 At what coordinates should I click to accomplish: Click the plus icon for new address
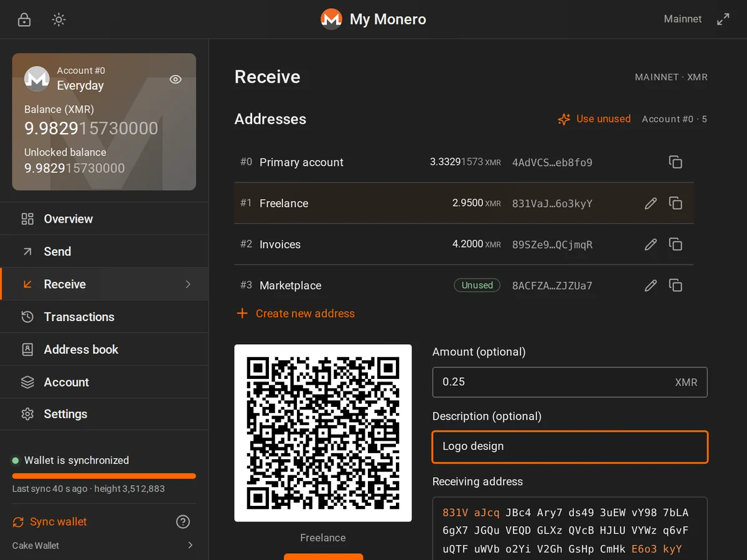tap(242, 314)
